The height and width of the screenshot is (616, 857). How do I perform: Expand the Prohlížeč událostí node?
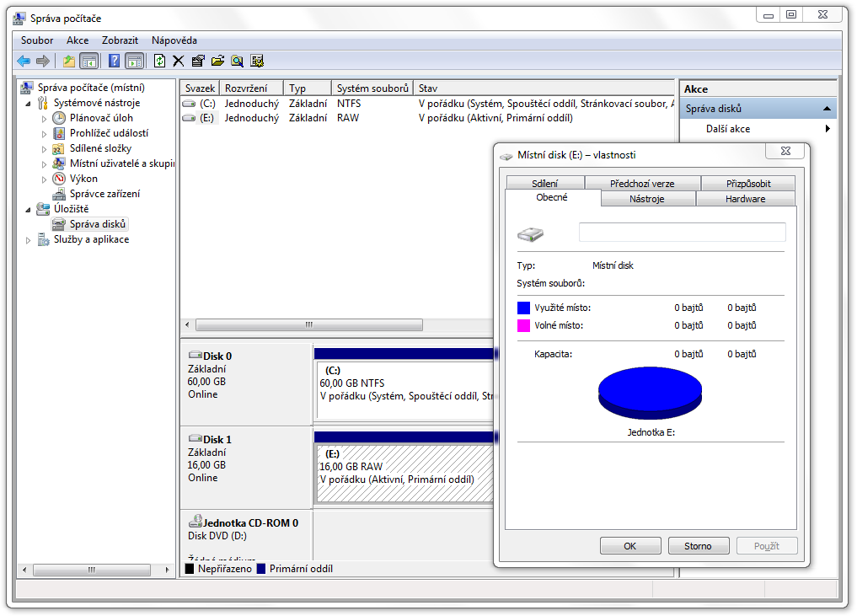pos(45,134)
